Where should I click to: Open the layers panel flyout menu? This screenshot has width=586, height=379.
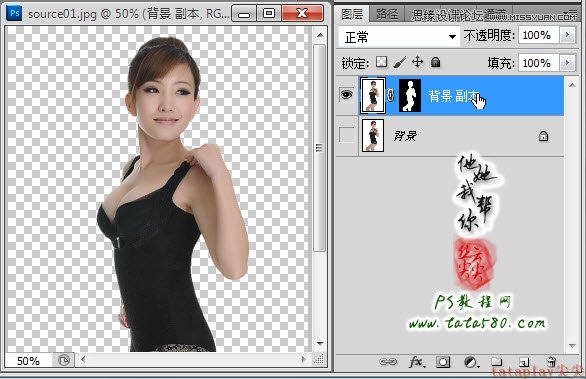click(573, 12)
